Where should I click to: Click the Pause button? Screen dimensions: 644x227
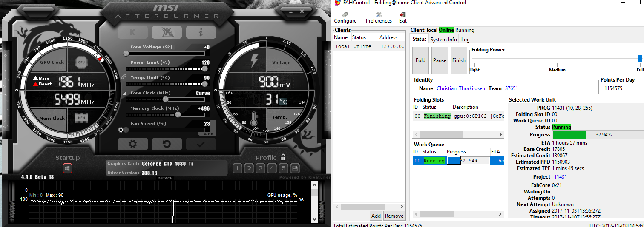pyautogui.click(x=440, y=60)
